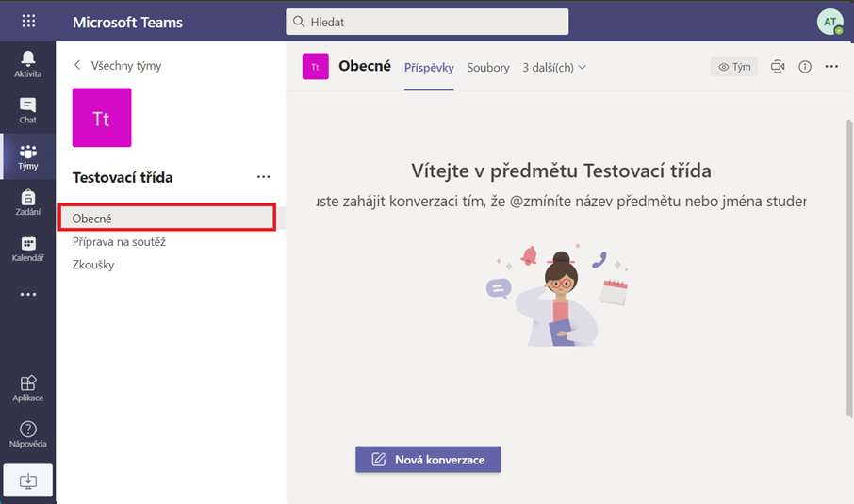
Task: Go back to Všechny týmy
Action: tap(118, 65)
